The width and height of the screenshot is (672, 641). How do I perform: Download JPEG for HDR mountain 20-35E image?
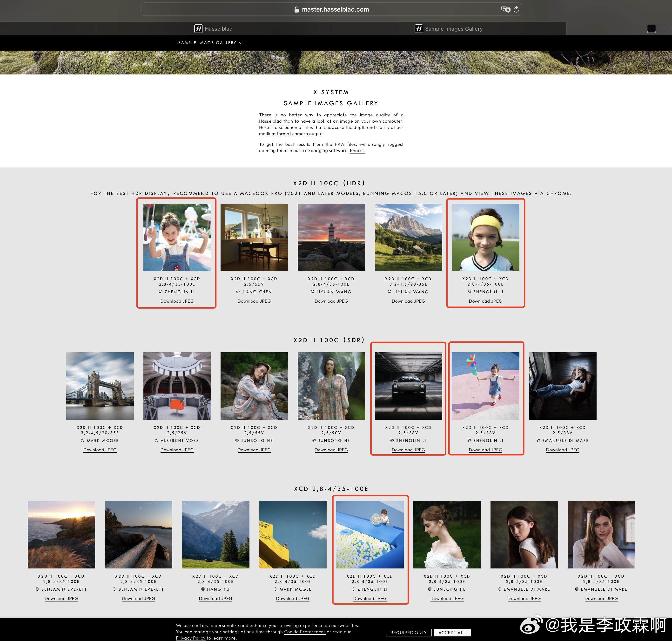[x=409, y=301]
